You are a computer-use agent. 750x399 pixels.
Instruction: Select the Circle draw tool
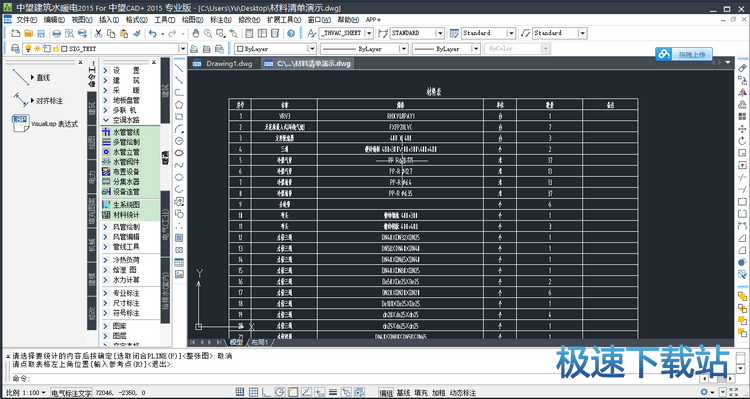[x=179, y=141]
